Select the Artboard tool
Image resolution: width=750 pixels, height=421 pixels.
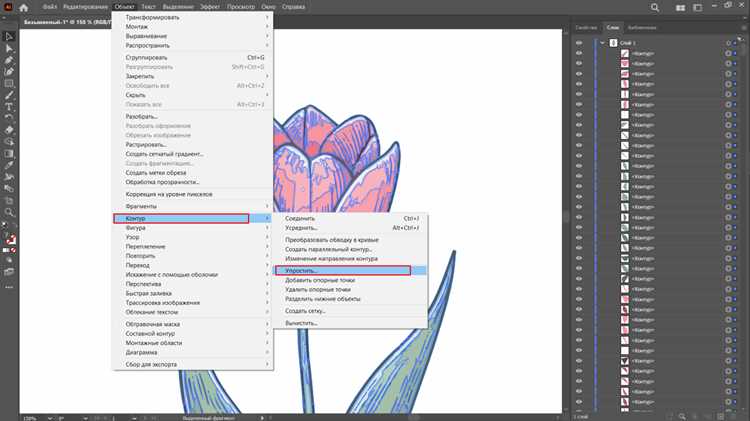pyautogui.click(x=9, y=200)
